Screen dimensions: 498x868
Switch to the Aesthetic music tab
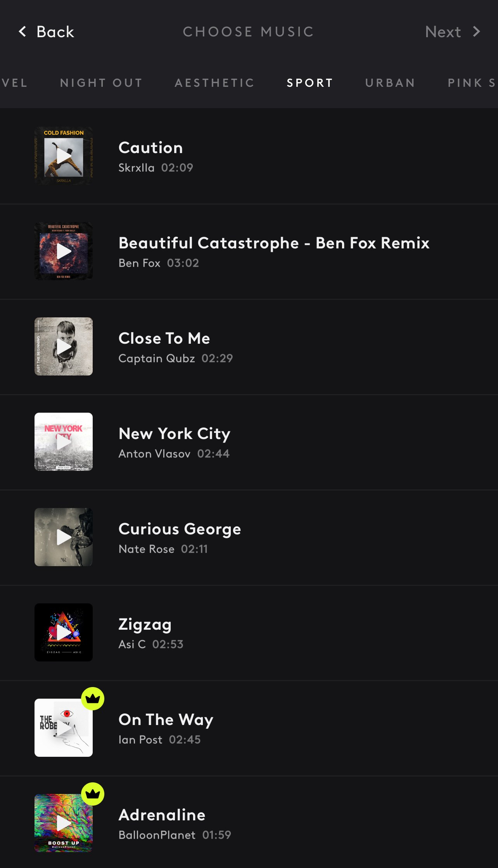[214, 83]
